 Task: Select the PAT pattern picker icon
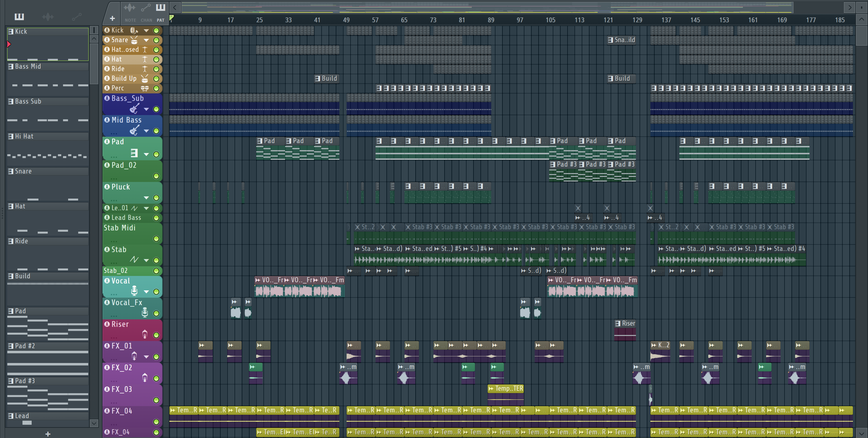[x=160, y=8]
